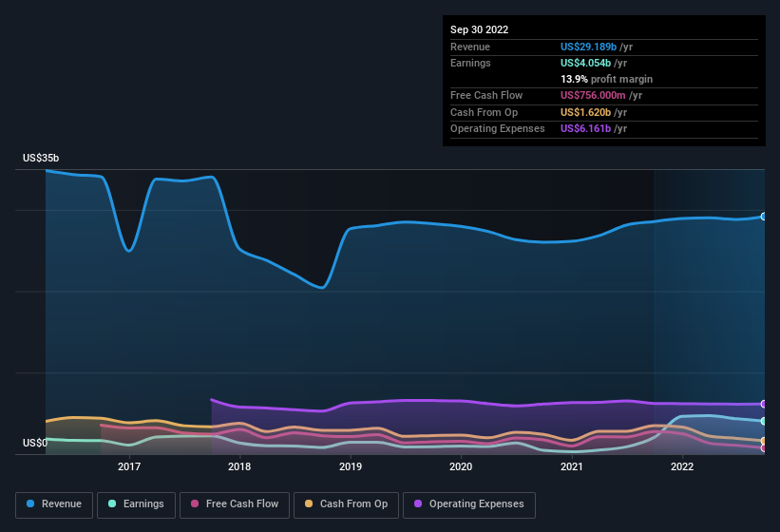The width and height of the screenshot is (780, 532).
Task: Click the Operating Expenses purple endpoint marker
Action: tap(764, 404)
